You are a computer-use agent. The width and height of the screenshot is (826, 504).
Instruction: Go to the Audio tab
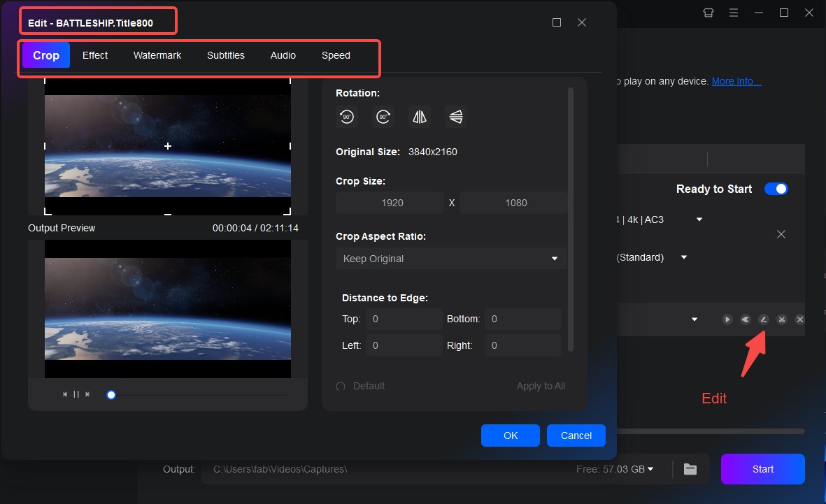point(283,55)
